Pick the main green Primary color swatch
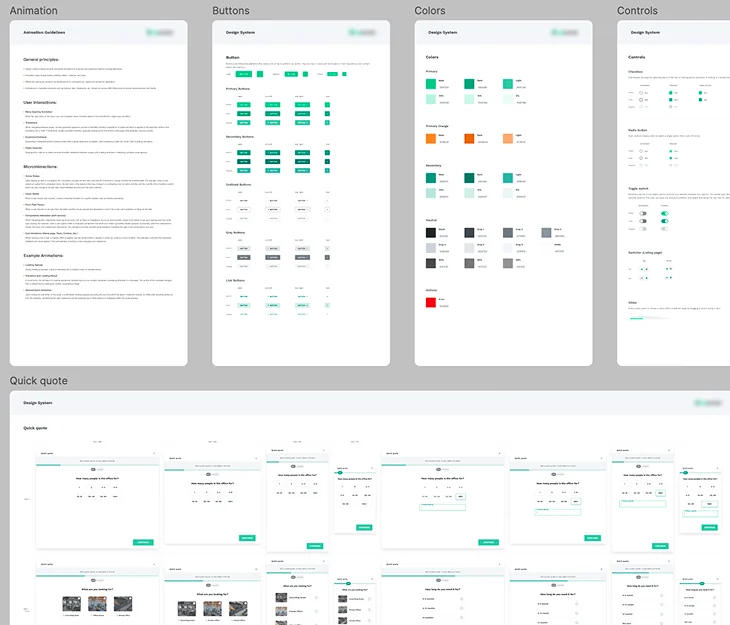This screenshot has width=730, height=625. [x=431, y=84]
